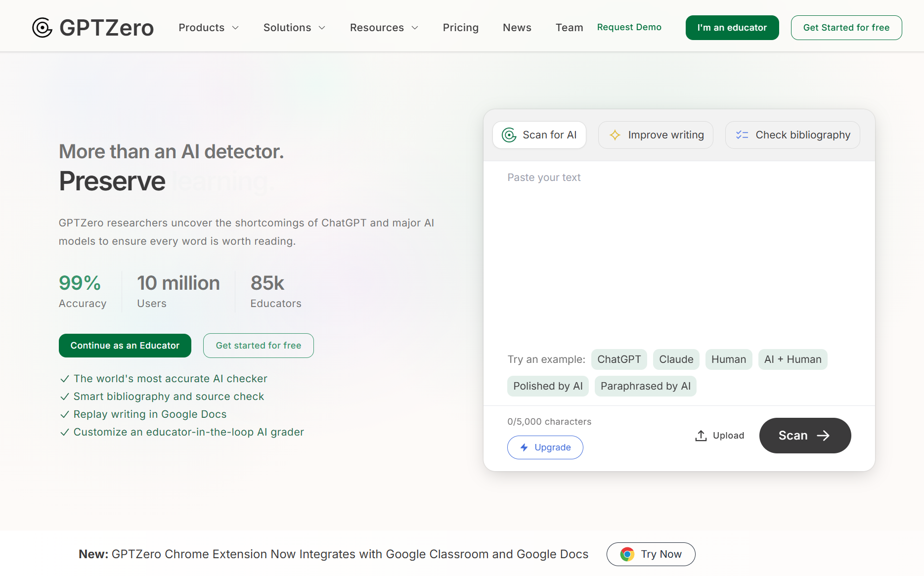Open the Solutions dropdown chevron
The width and height of the screenshot is (924, 576).
coord(322,28)
